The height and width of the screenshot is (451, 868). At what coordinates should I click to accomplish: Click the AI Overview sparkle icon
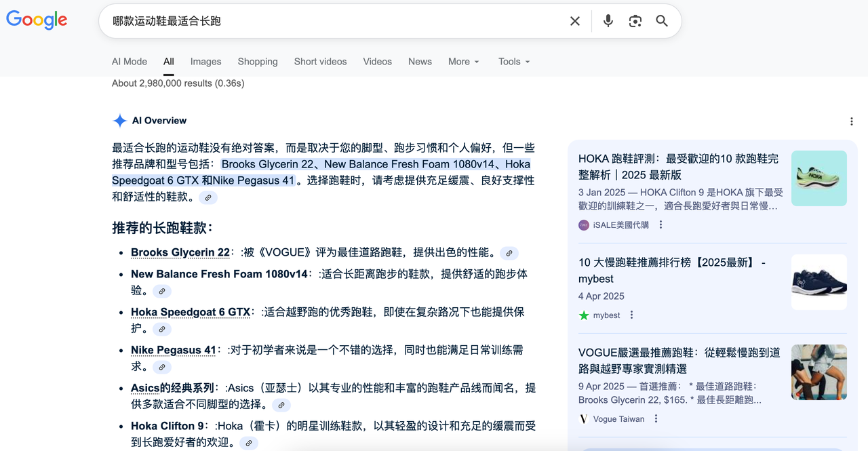click(x=119, y=120)
